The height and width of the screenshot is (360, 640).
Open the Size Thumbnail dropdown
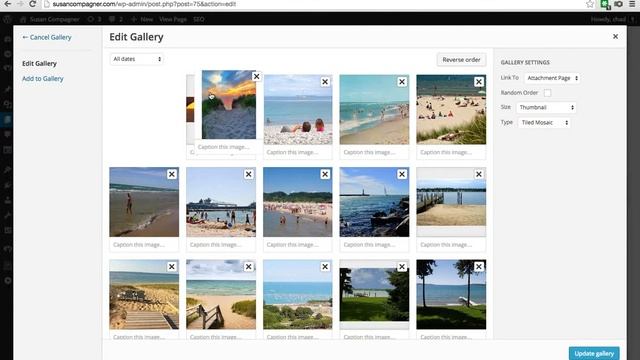[x=546, y=107]
